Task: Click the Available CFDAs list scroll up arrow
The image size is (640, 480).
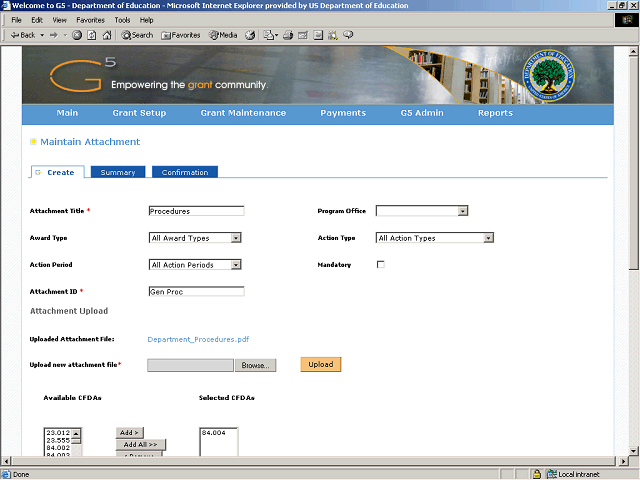Action: pyautogui.click(x=76, y=433)
